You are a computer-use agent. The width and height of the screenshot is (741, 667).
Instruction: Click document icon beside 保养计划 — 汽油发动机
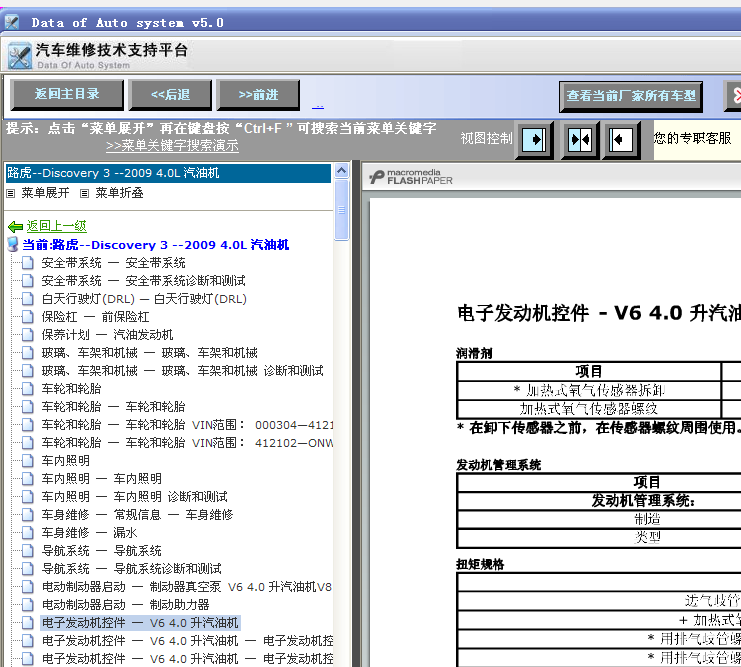pos(28,334)
